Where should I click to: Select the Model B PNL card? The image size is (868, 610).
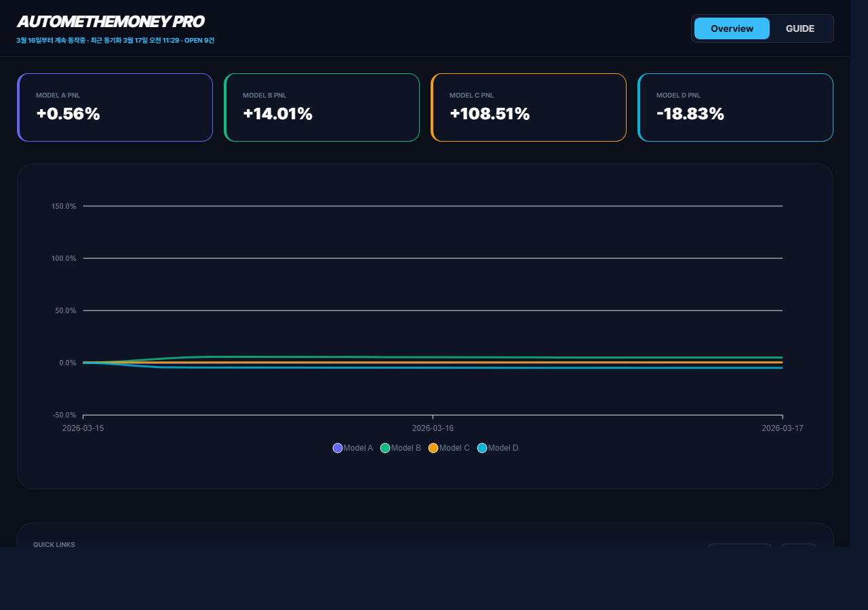322,108
